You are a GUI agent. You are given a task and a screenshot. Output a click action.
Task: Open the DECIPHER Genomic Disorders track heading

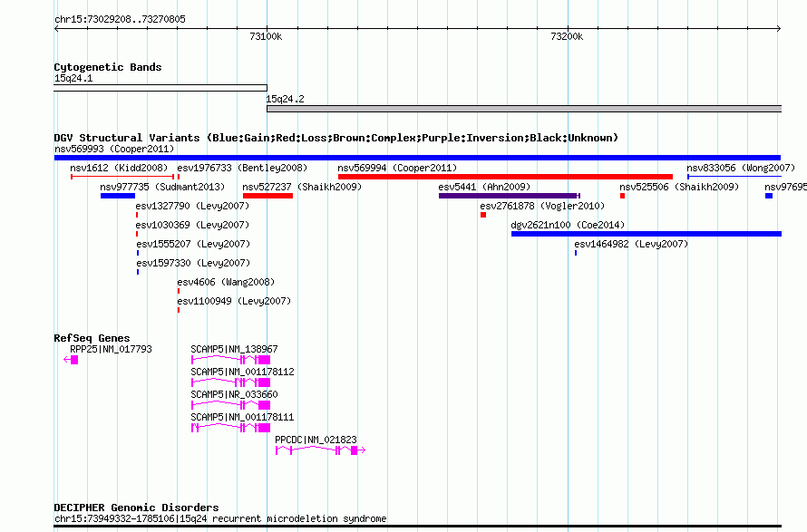click(x=136, y=508)
